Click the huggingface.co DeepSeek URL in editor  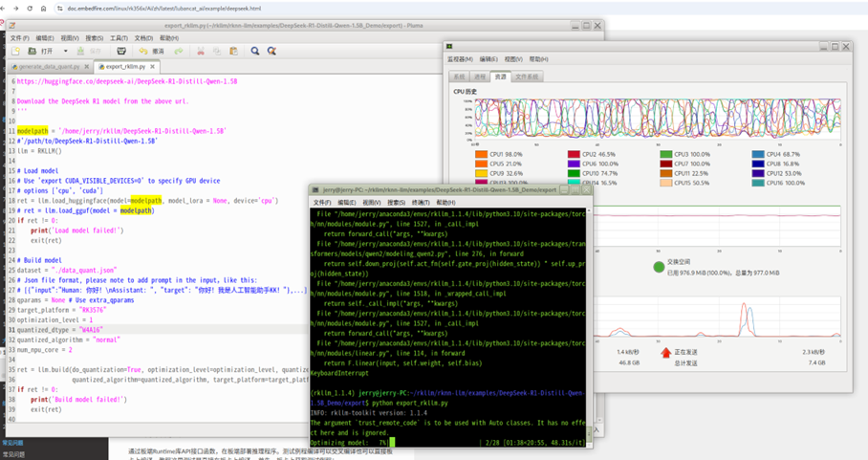(127, 81)
